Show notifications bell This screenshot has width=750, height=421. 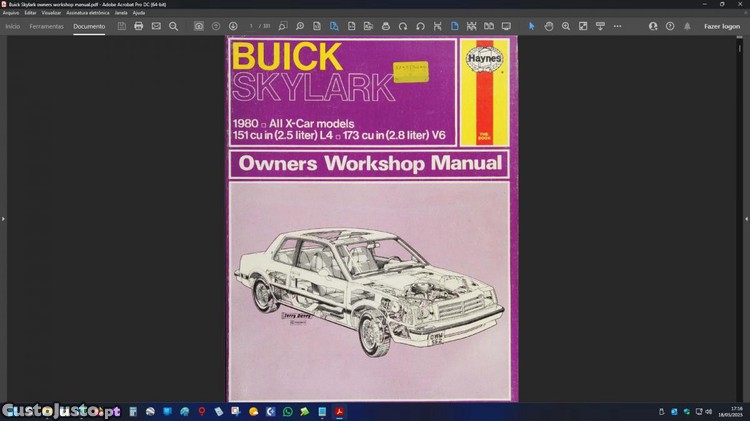pos(687,26)
